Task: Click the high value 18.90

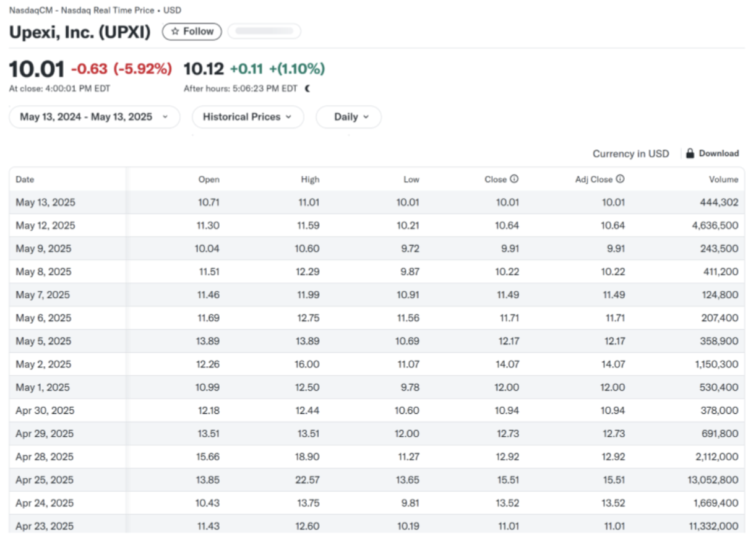Action: [x=308, y=457]
